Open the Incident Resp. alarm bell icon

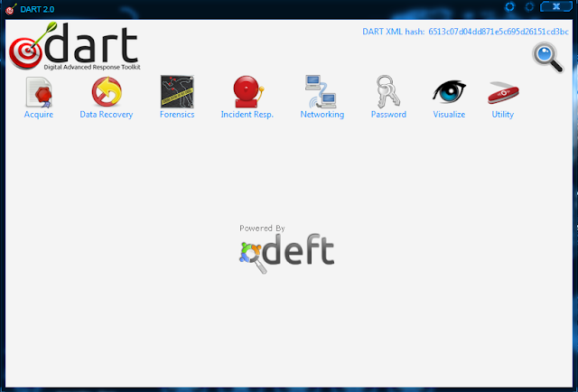pos(247,92)
